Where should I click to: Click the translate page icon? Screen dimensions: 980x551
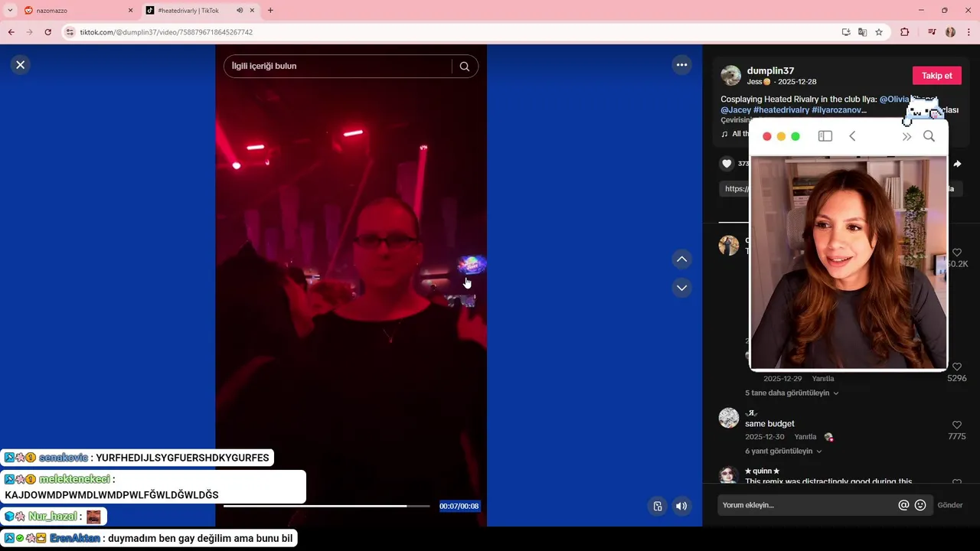coord(862,32)
